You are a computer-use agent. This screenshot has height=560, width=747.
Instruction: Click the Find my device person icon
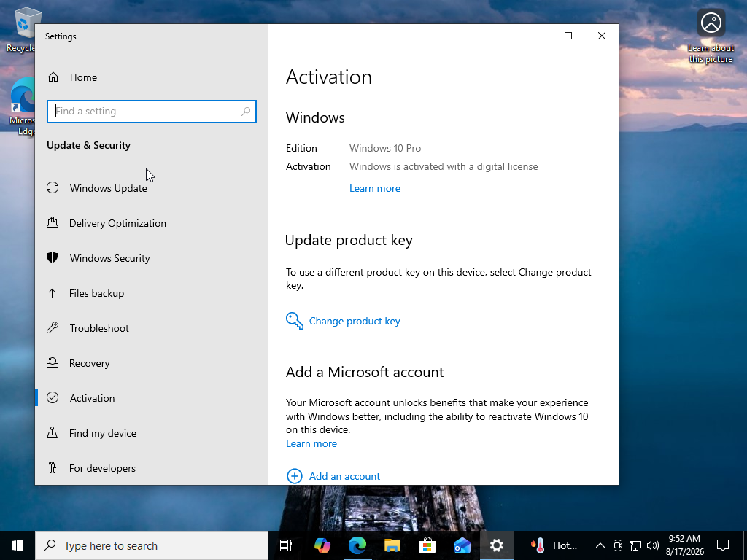click(53, 432)
